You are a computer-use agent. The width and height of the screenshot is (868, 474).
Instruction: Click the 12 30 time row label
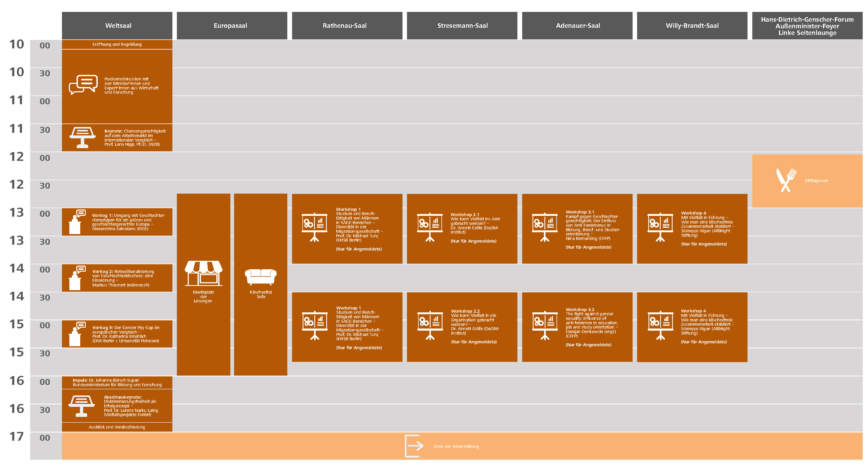44,185
